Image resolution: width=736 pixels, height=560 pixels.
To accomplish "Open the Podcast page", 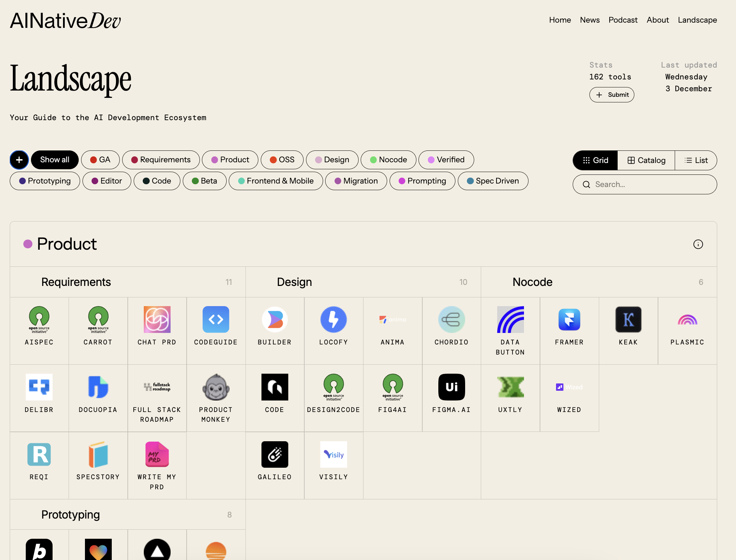I will pyautogui.click(x=623, y=20).
